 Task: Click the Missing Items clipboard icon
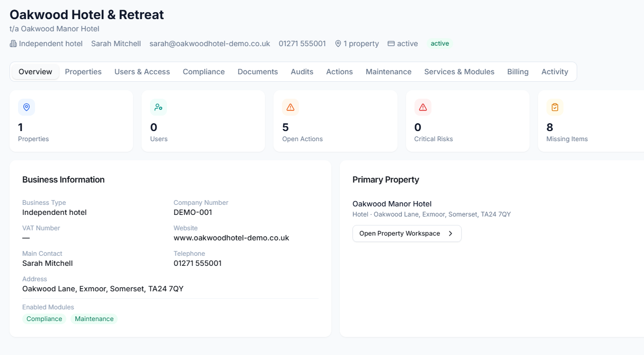555,107
